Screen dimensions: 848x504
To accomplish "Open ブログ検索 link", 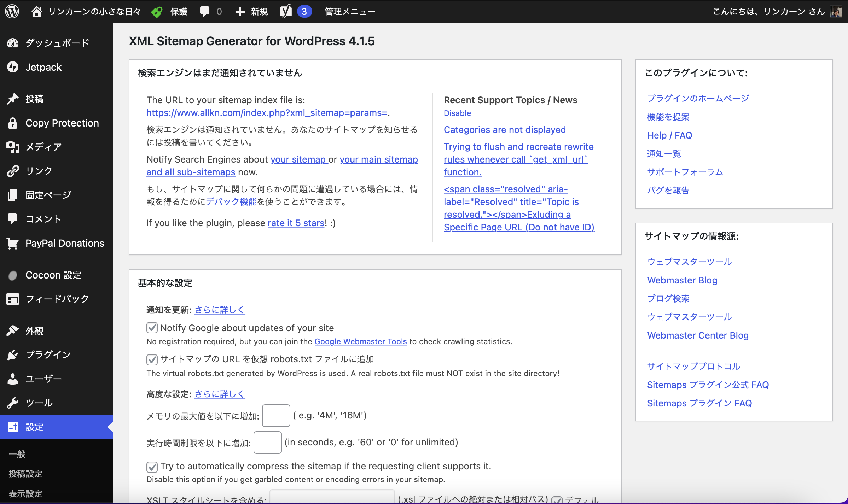I will click(668, 299).
